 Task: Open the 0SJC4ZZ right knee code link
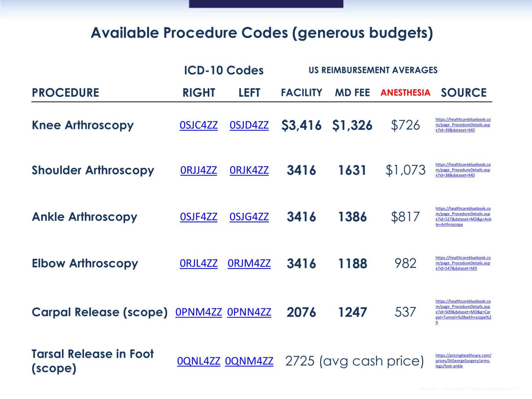point(199,125)
